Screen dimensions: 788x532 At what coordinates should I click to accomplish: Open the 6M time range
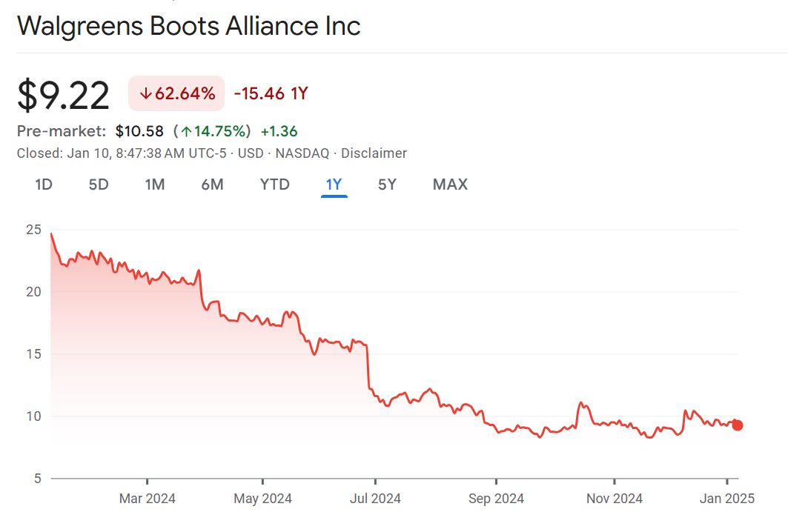(x=212, y=184)
